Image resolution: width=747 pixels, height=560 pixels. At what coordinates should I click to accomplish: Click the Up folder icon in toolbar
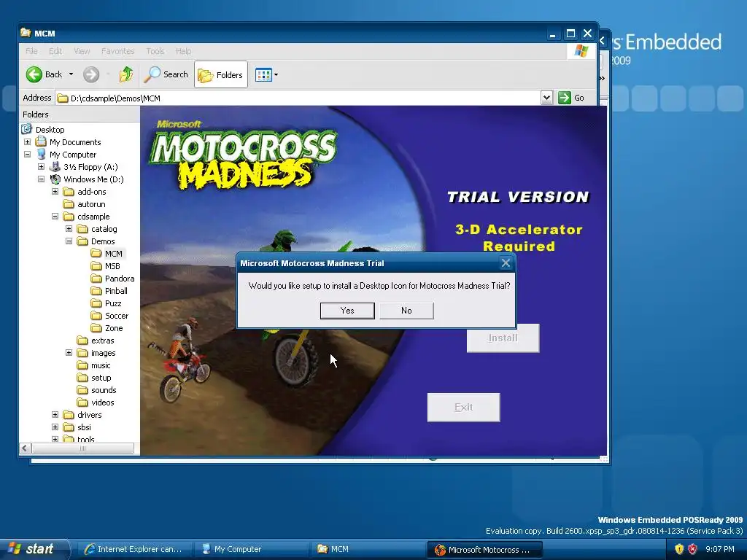(x=126, y=74)
